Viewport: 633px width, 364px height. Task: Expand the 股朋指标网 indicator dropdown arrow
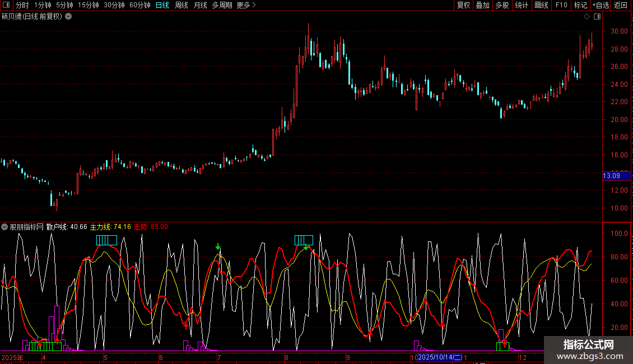pyautogui.click(x=4, y=227)
